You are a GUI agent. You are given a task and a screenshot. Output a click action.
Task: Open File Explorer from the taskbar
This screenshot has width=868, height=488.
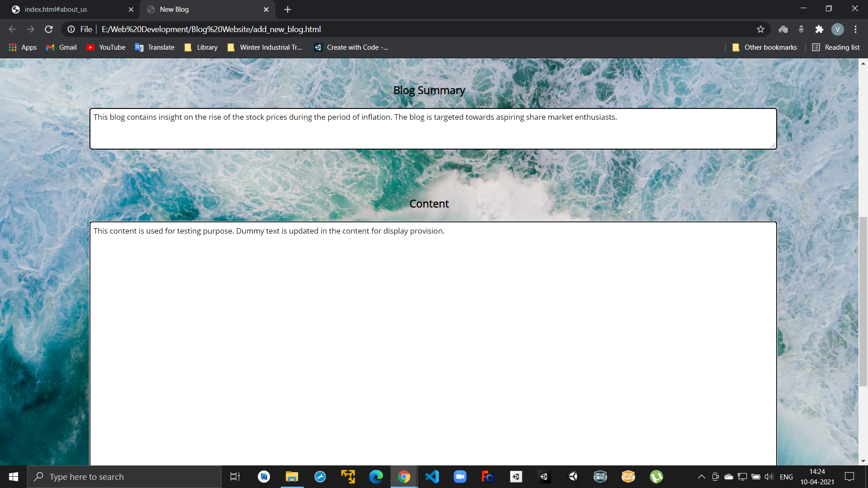tap(292, 477)
